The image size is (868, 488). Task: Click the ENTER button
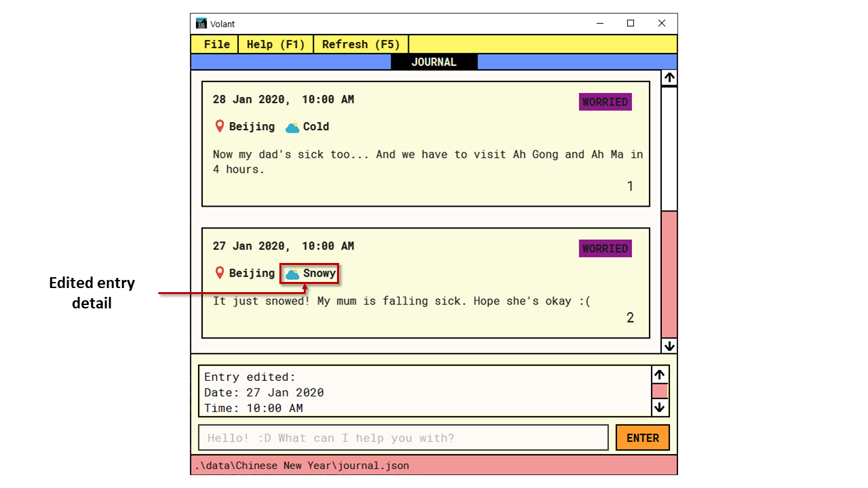click(x=642, y=438)
